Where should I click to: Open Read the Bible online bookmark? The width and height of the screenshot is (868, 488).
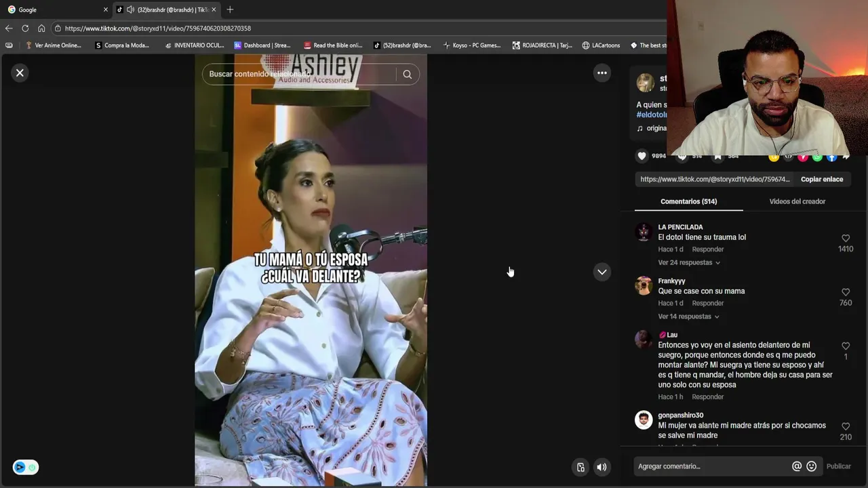[333, 45]
